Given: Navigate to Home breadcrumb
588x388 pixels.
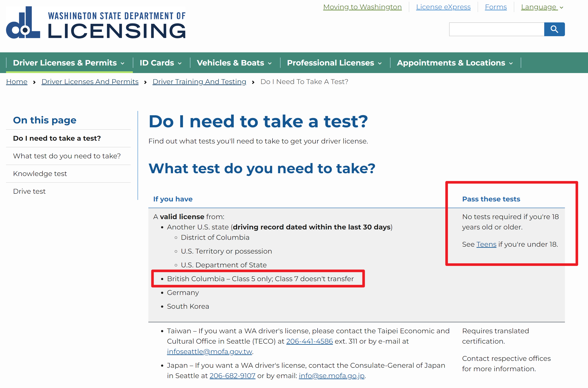Looking at the screenshot, I should point(17,82).
